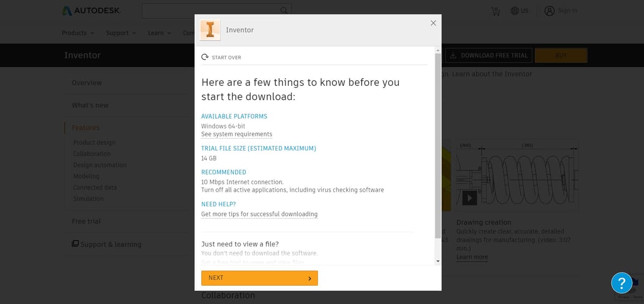Open the What's new sidebar section
Image resolution: width=644 pixels, height=304 pixels.
(x=90, y=105)
